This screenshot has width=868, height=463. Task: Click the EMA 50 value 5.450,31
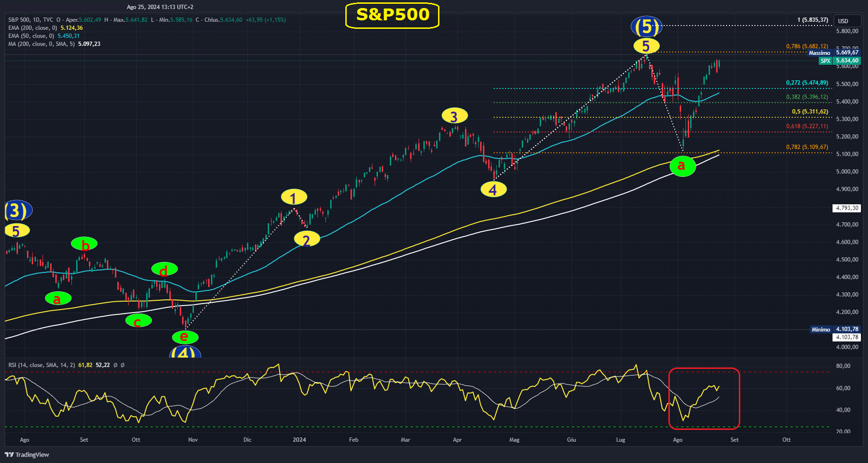69,36
